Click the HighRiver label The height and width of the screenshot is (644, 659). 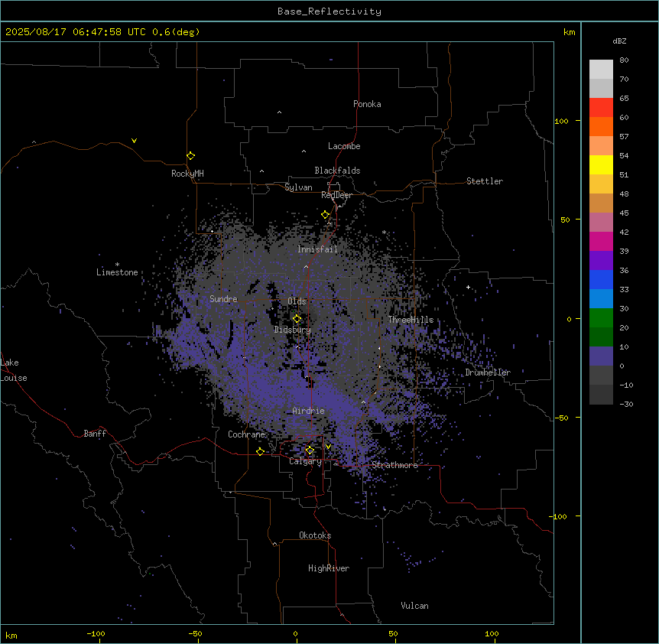(x=329, y=568)
